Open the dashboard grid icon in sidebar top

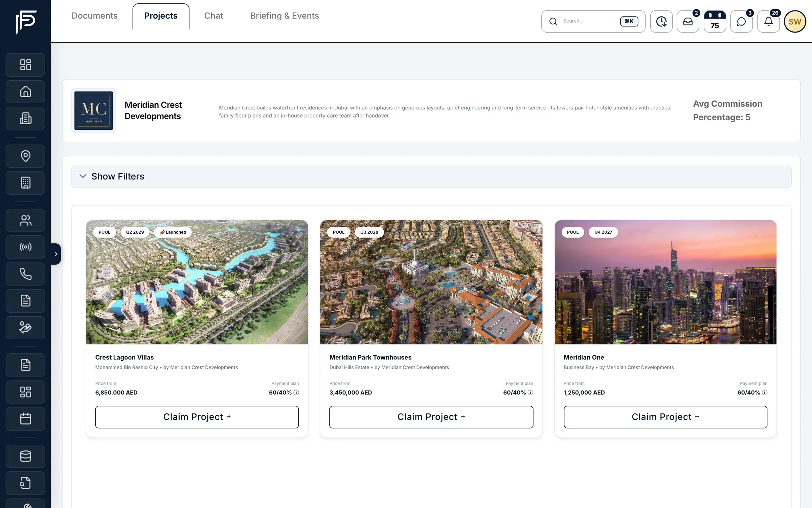pos(25,65)
